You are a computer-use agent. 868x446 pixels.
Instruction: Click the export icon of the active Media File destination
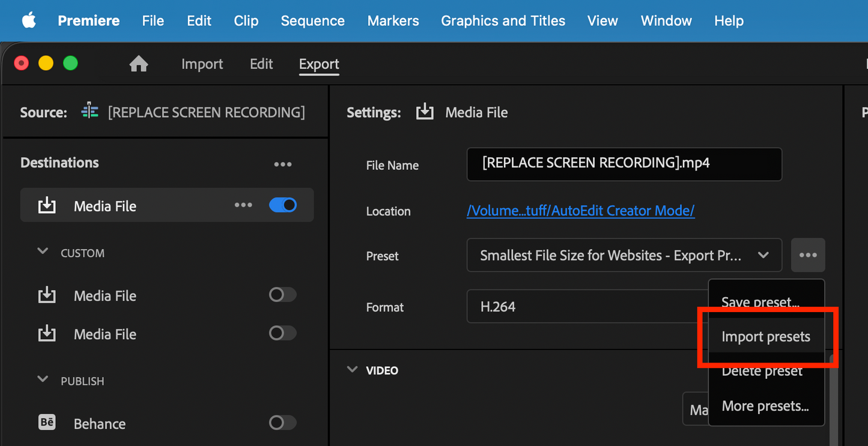(x=47, y=206)
